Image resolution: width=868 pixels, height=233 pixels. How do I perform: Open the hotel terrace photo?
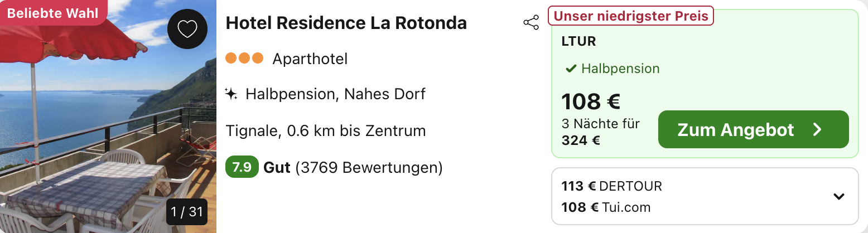[108, 116]
